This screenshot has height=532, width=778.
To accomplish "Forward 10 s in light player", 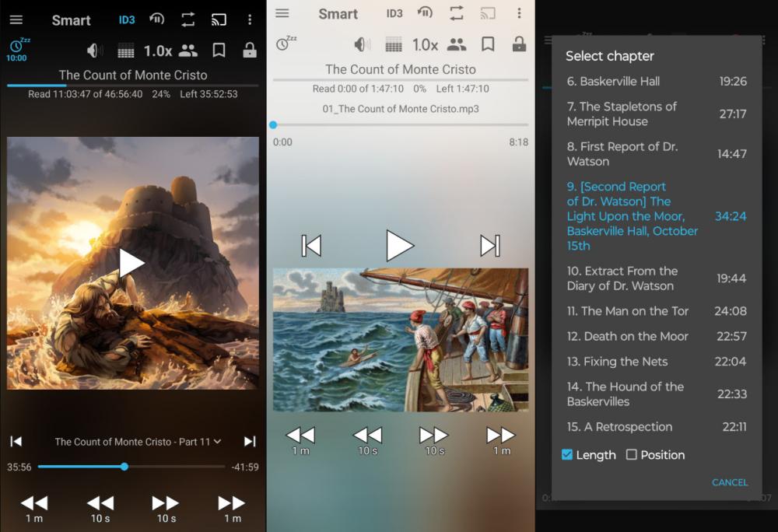I will pyautogui.click(x=434, y=441).
